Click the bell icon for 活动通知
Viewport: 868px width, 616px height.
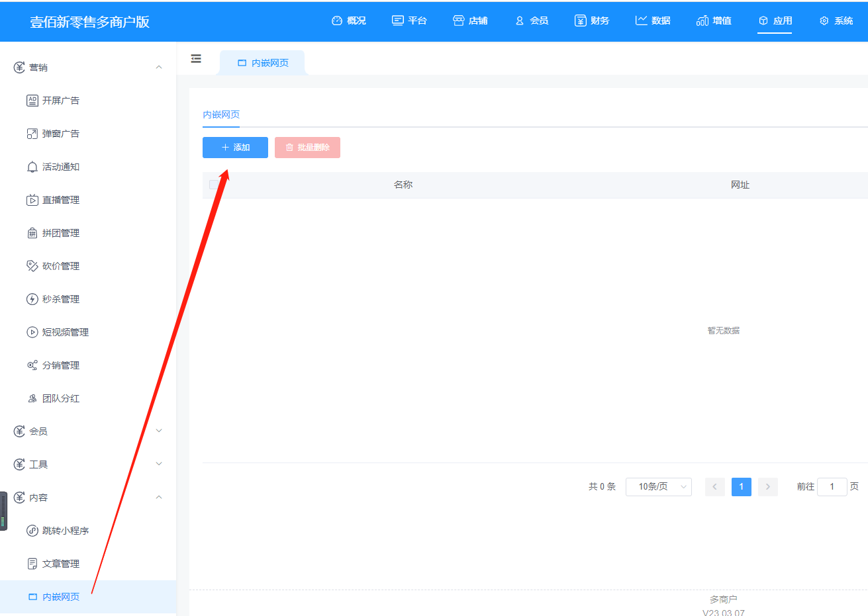tap(32, 167)
